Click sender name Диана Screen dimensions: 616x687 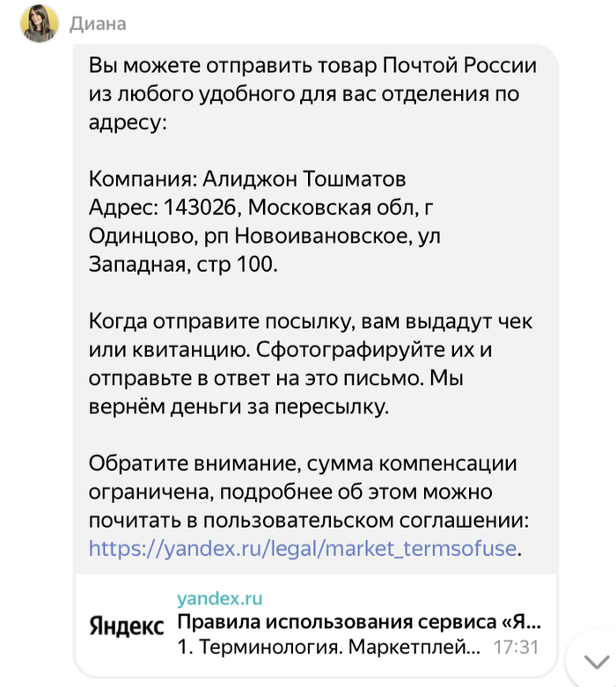(98, 24)
